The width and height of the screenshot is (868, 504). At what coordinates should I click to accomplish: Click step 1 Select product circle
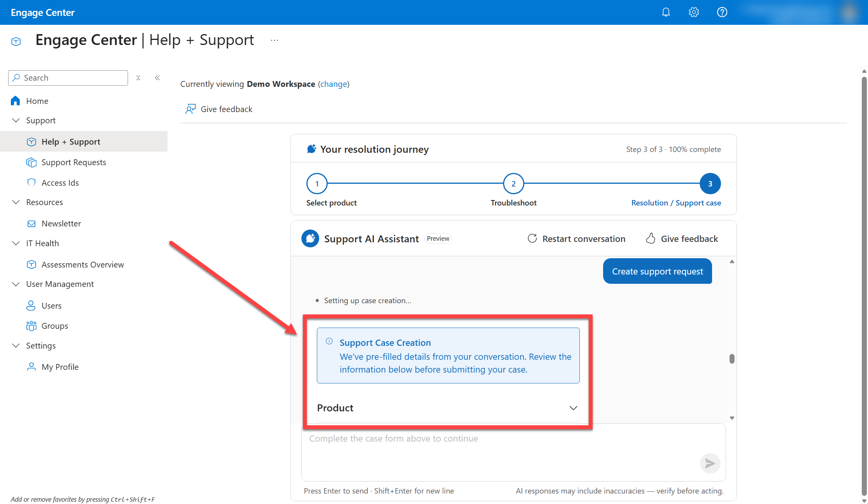pos(317,184)
